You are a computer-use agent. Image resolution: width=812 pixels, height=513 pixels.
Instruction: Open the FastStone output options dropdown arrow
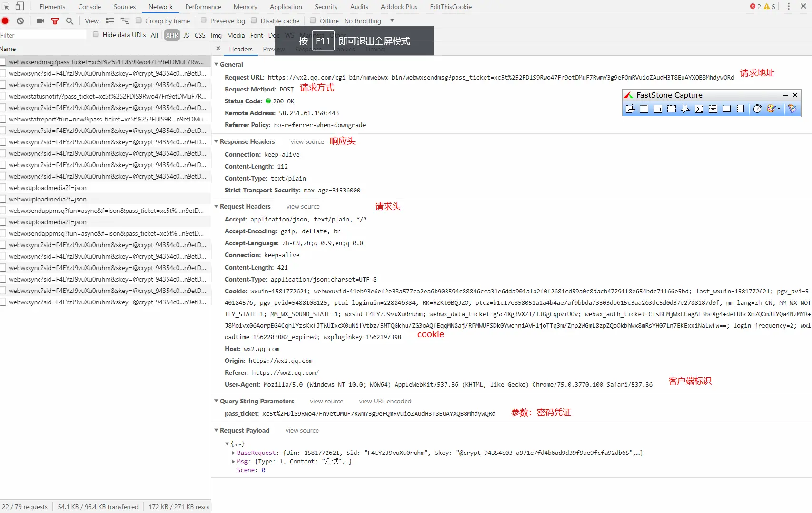[779, 109]
